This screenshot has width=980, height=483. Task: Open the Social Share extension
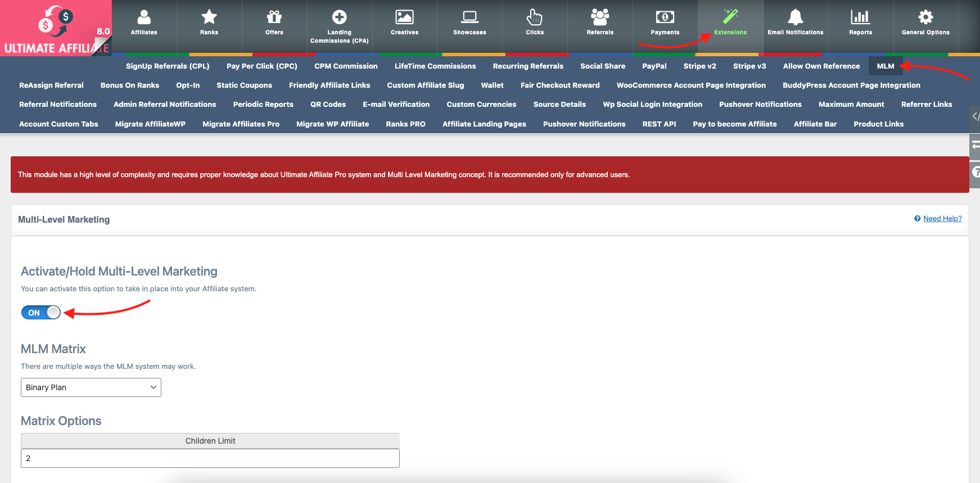pyautogui.click(x=603, y=66)
